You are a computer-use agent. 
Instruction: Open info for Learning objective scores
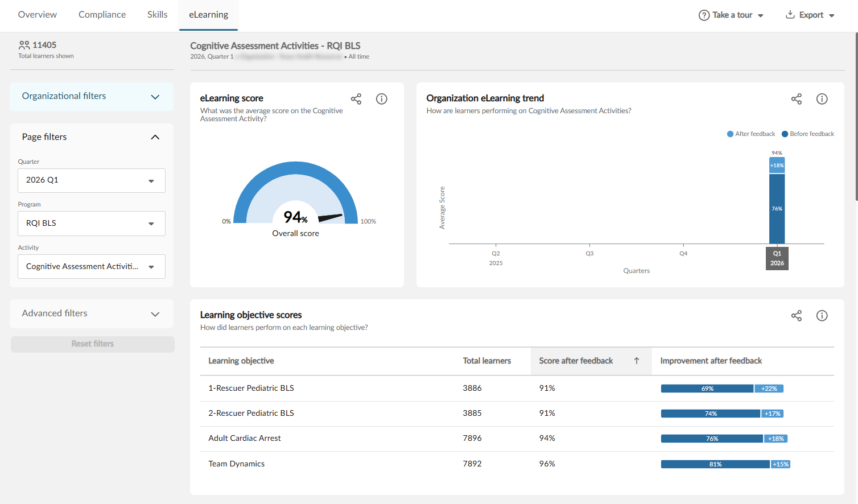click(822, 316)
